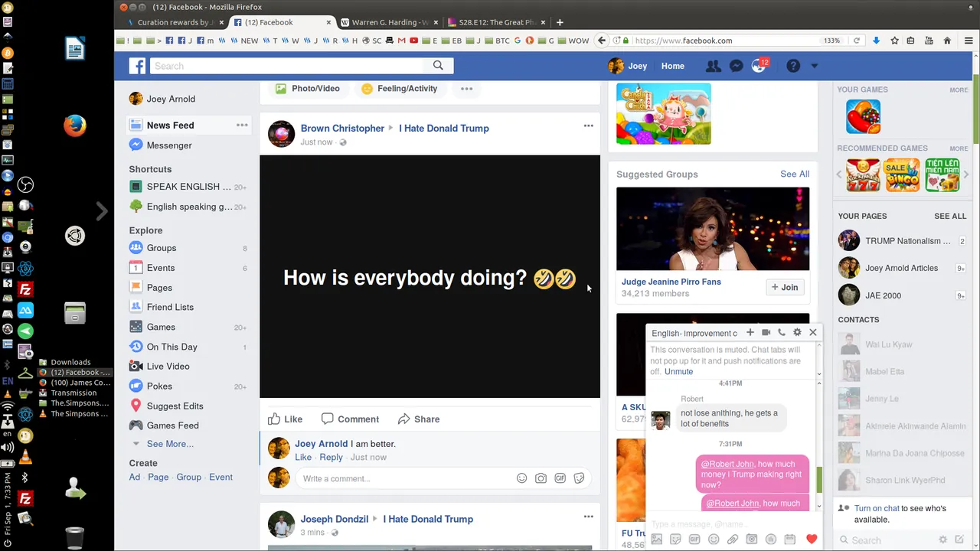The image size is (980, 551).
Task: Open a new browser tab
Action: pyautogui.click(x=560, y=22)
